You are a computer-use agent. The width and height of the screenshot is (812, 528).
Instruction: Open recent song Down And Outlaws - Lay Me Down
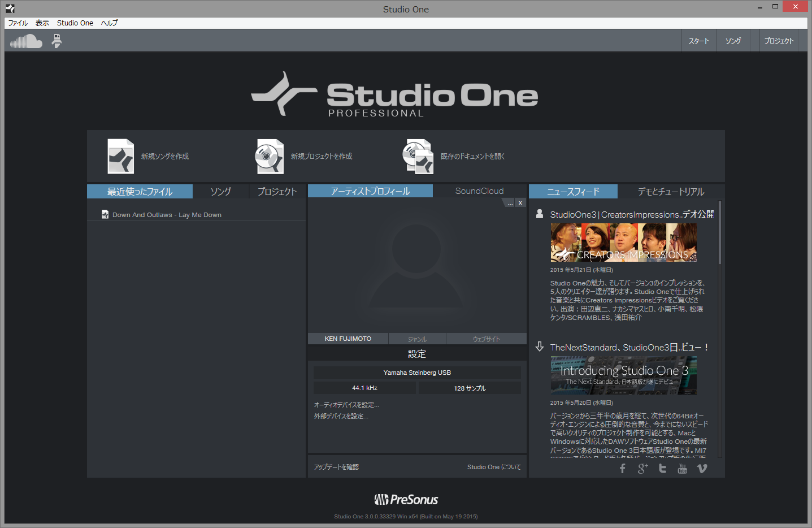pyautogui.click(x=167, y=215)
